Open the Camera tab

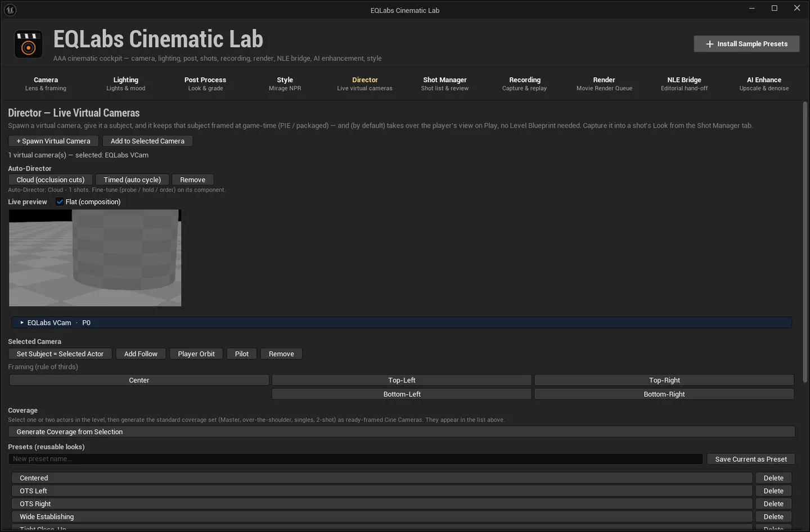(46, 84)
